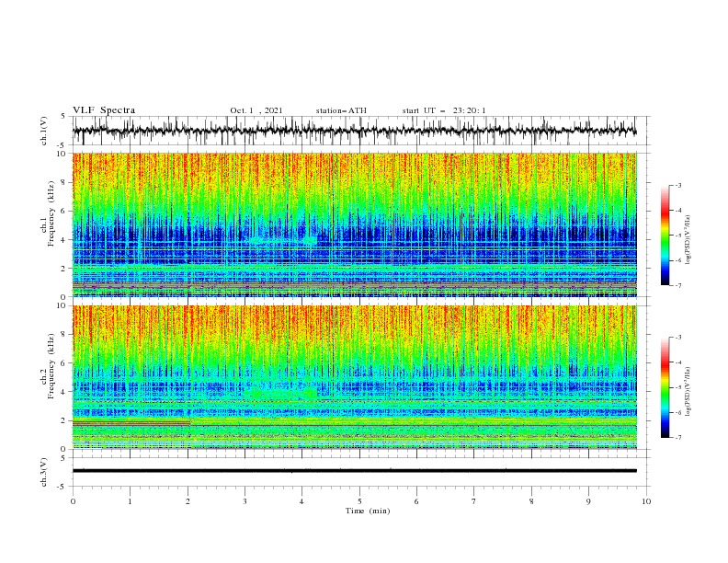Click the ch.3 flat waveform trace
Screen dimensions: 728x563
pyautogui.click(x=354, y=471)
